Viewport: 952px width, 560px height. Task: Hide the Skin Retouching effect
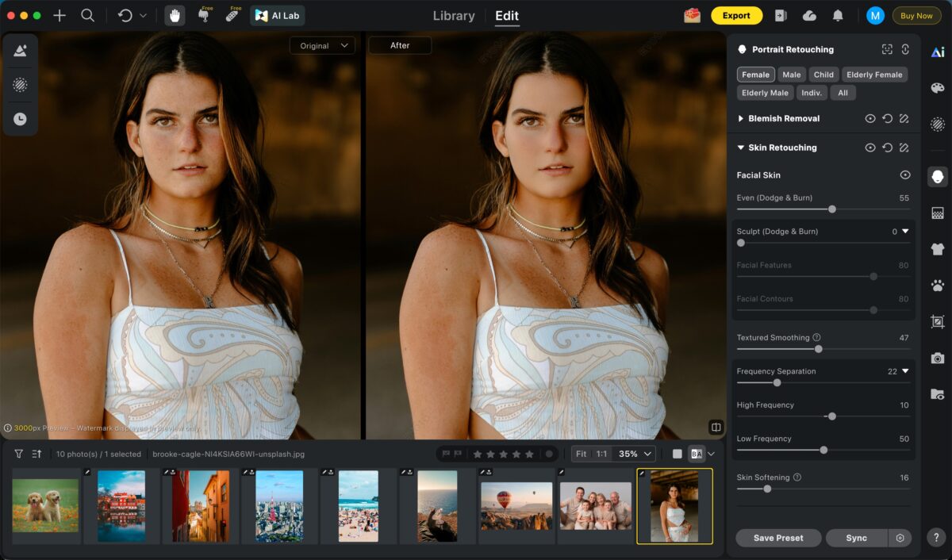point(870,147)
